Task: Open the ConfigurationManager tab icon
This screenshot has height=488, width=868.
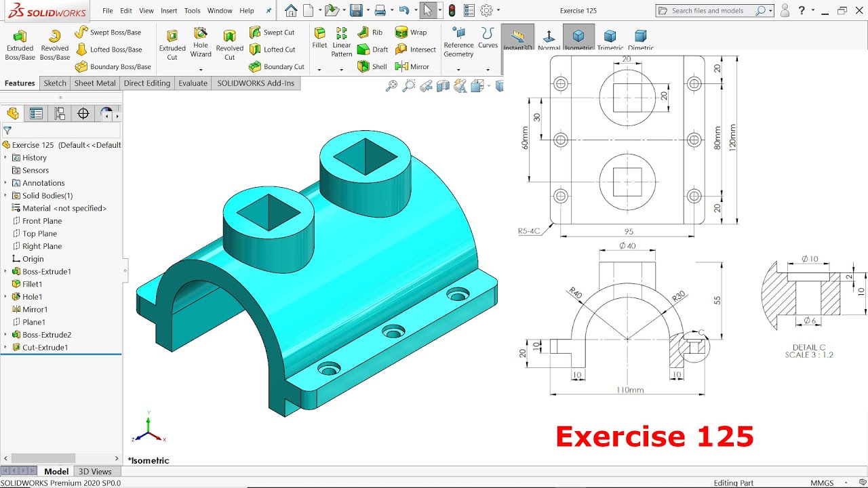Action: click(x=60, y=113)
